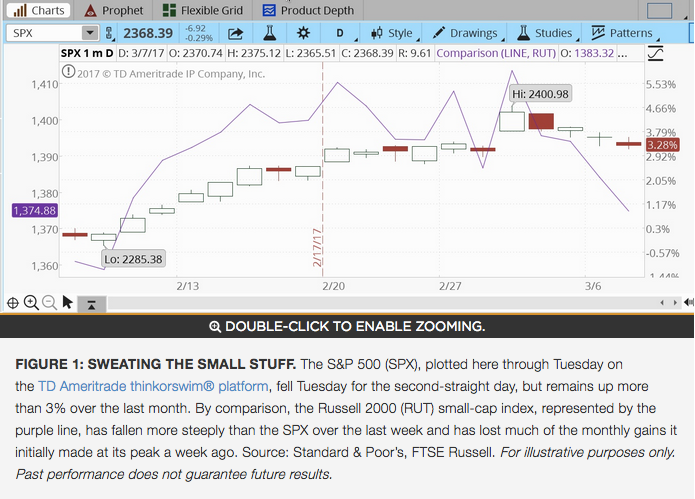Image resolution: width=695 pixels, height=499 pixels.
Task: Click the share chart arrow icon
Action: point(235,33)
